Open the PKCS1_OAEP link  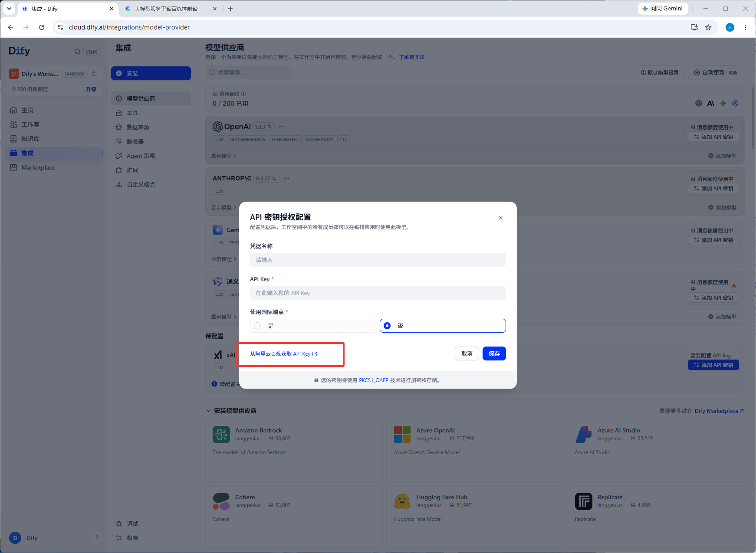click(374, 380)
